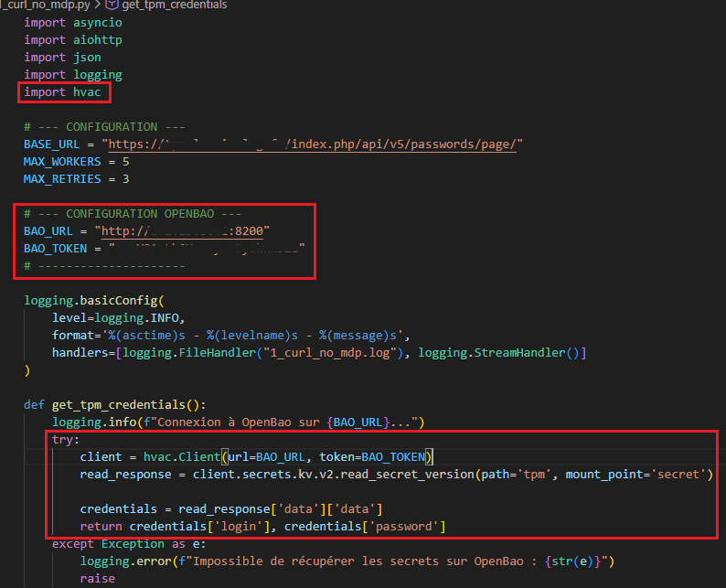This screenshot has height=588, width=726.
Task: Place cursor on MAX_WORKERS = 5 line
Action: (x=76, y=162)
